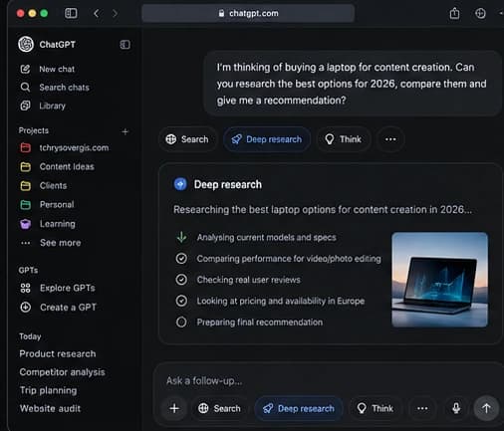Click the New chat pencil icon
Image resolution: width=504 pixels, height=431 pixels.
coord(26,69)
